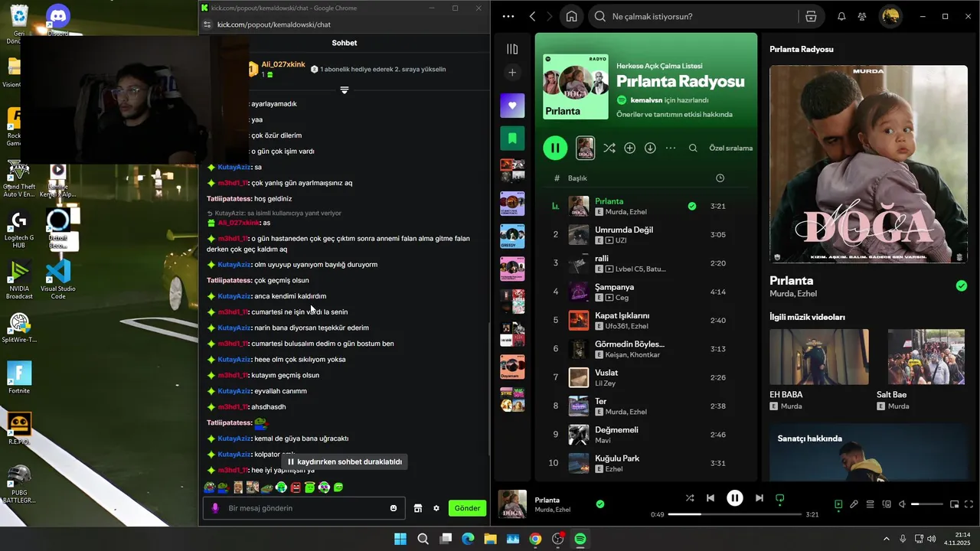Add Pırlanta Radyosu to library
The width and height of the screenshot is (980, 551).
point(629,148)
